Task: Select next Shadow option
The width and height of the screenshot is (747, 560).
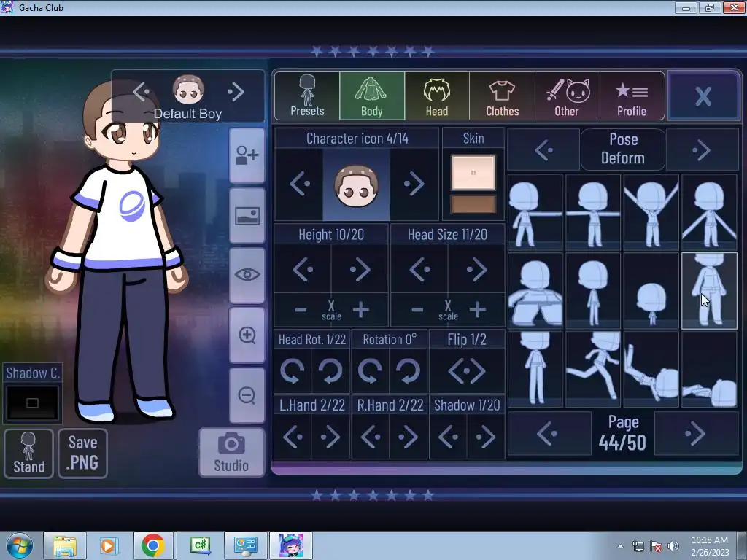Action: point(485,437)
